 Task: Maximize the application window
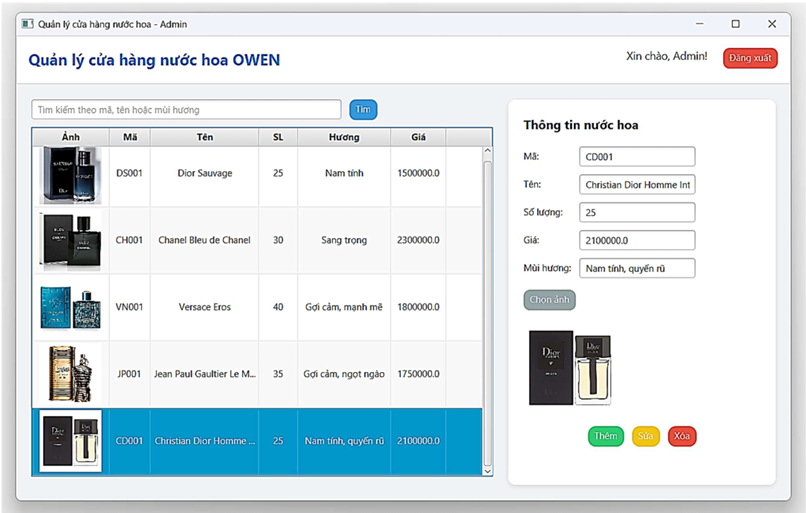point(735,24)
